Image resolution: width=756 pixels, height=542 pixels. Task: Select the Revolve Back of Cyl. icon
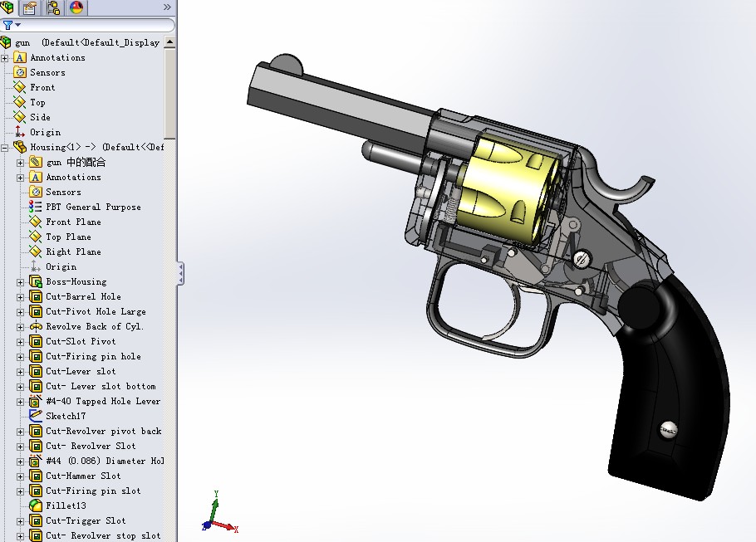(35, 326)
